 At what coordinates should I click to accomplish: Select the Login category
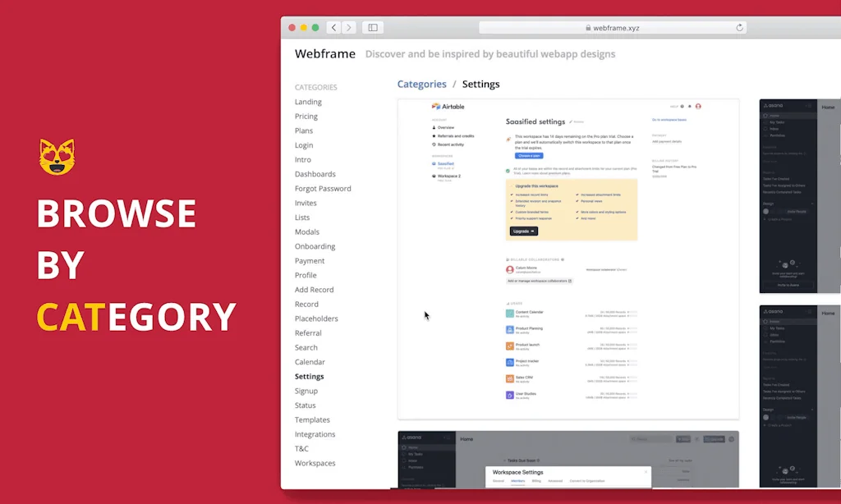coord(304,145)
